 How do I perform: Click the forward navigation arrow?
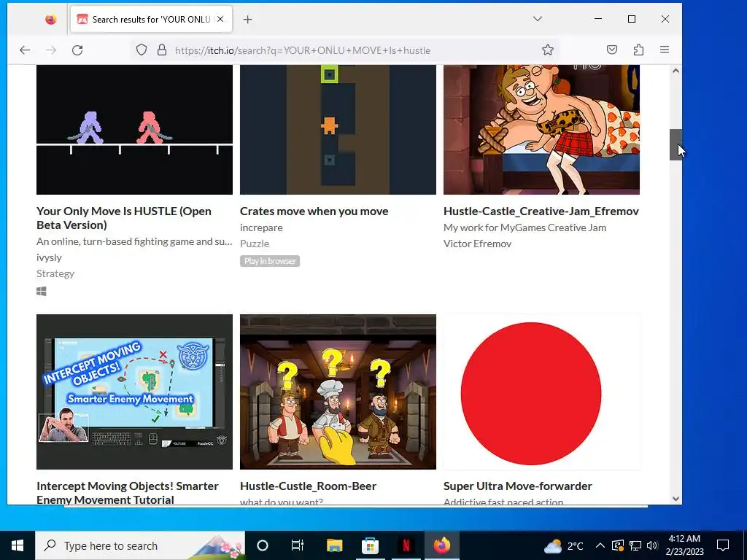(x=51, y=50)
